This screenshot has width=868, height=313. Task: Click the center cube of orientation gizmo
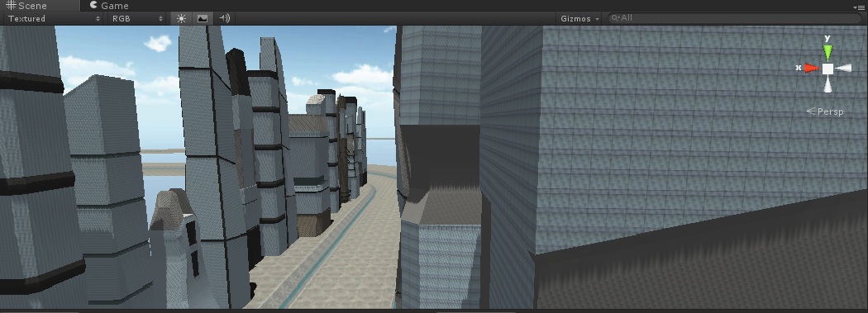click(x=827, y=69)
